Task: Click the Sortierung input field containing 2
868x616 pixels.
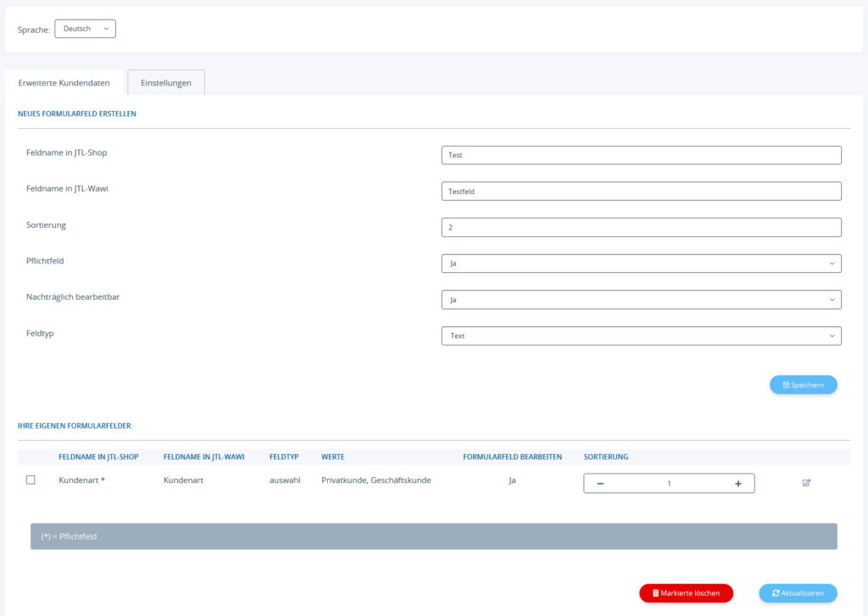Action: click(x=641, y=227)
